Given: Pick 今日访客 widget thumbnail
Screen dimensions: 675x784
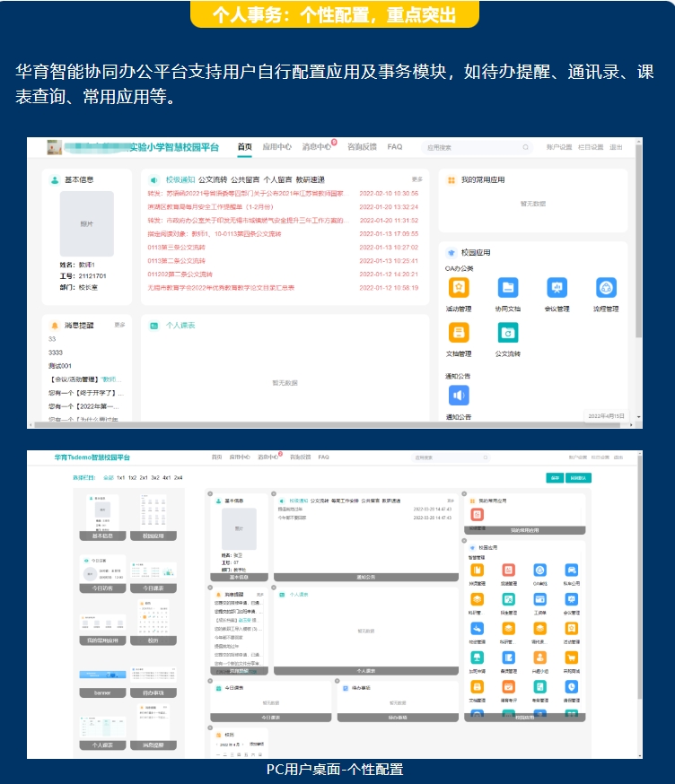Looking at the screenshot, I should (102, 572).
